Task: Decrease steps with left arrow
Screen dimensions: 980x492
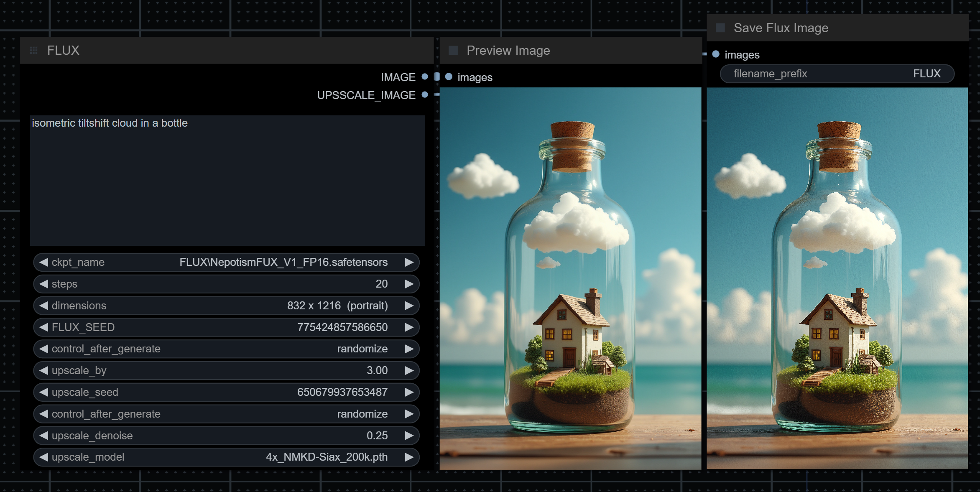Action: click(x=43, y=284)
